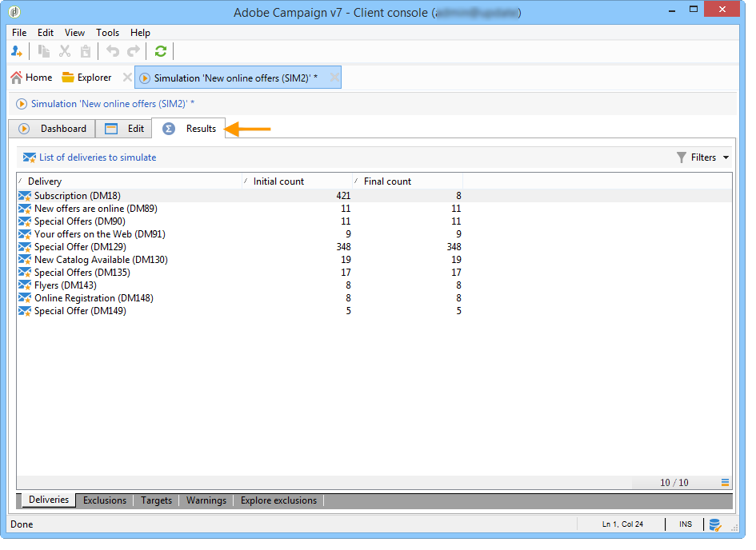Screen dimensions: 756x550
Task: Select row Special Offers (DM135)
Action: click(374, 273)
